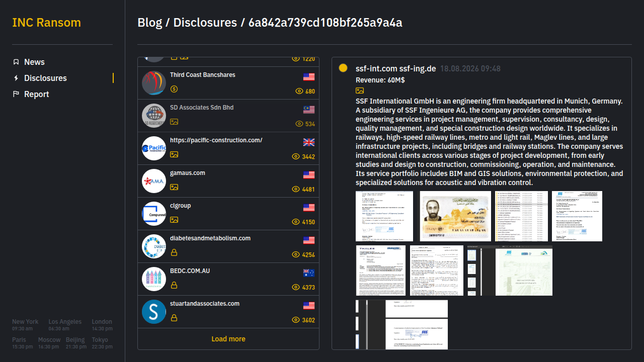Click the eye icon beside 534 views
The height and width of the screenshot is (362, 644).
pyautogui.click(x=299, y=124)
